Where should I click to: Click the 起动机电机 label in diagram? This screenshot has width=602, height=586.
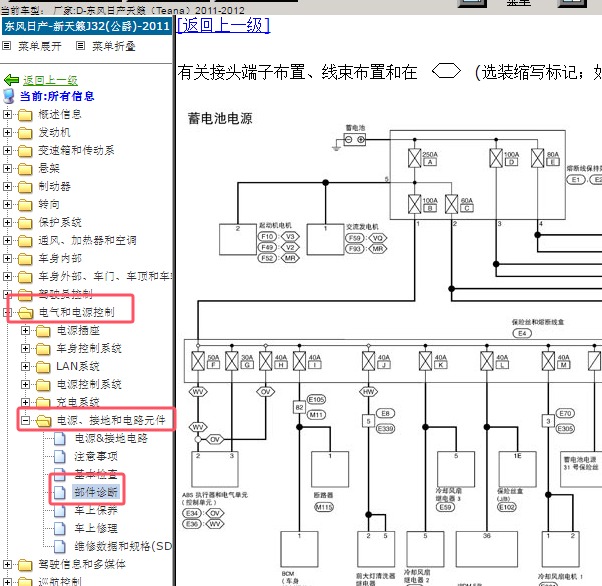(x=275, y=225)
